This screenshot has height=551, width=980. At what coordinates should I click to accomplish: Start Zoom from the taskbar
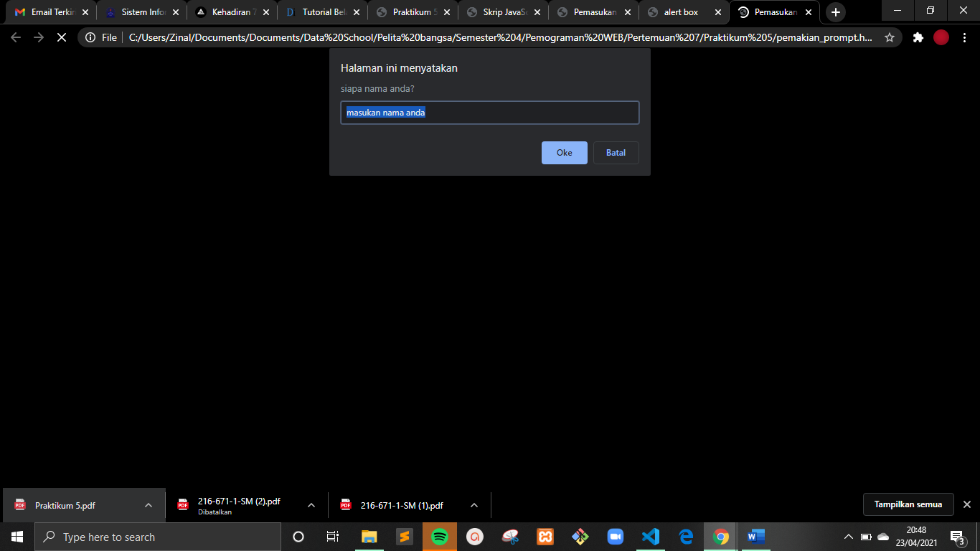coord(615,536)
